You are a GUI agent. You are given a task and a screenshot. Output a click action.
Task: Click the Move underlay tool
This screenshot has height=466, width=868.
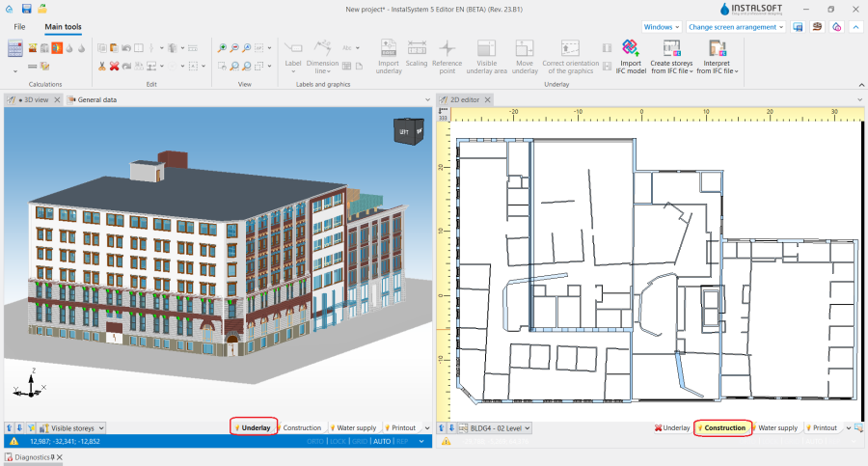pyautogui.click(x=525, y=57)
